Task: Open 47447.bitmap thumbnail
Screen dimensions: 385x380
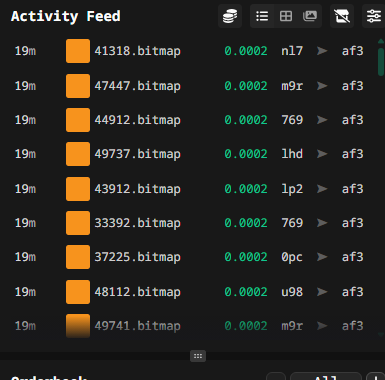Action: pyautogui.click(x=78, y=86)
